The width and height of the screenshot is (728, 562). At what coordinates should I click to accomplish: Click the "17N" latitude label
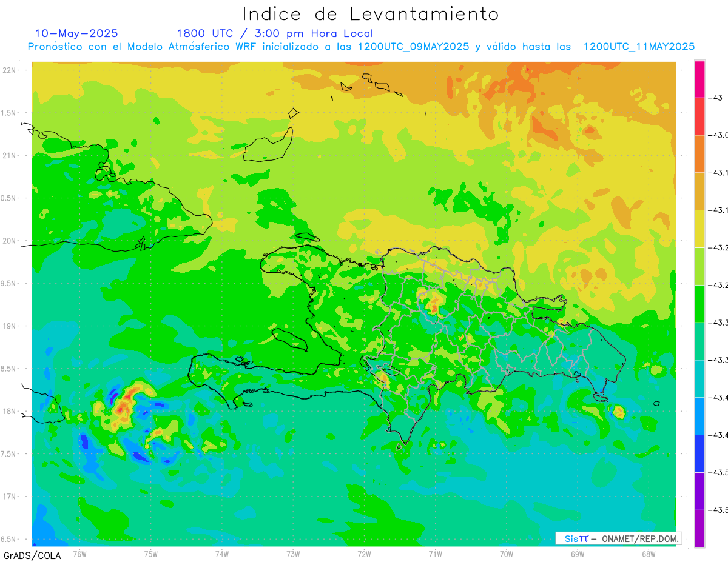click(x=10, y=497)
